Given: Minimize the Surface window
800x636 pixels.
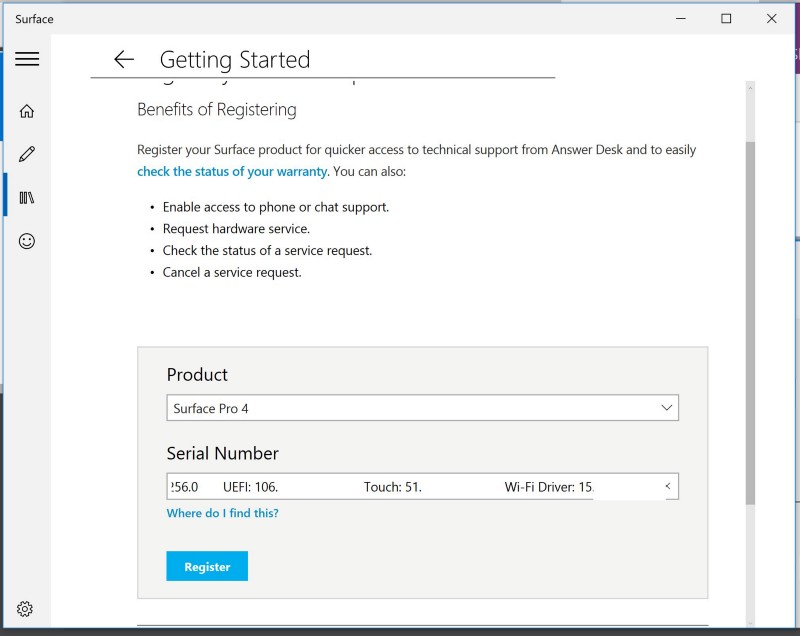Looking at the screenshot, I should pyautogui.click(x=681, y=19).
